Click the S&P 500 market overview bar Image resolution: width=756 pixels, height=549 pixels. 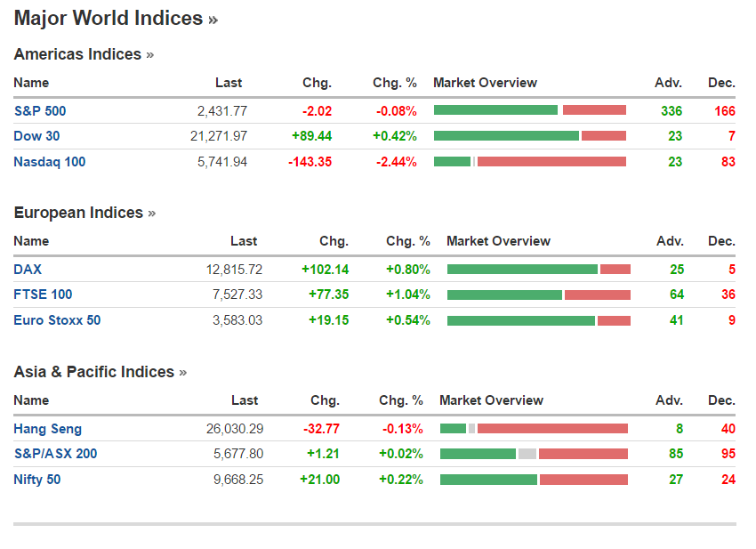(x=530, y=110)
